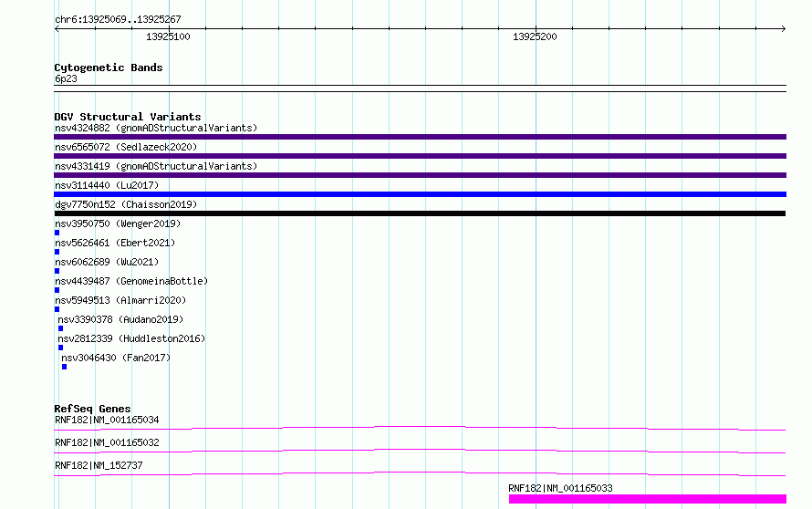The image size is (812, 509).
Task: Click the small blue marker under nsv6062689
Action: coord(57,271)
